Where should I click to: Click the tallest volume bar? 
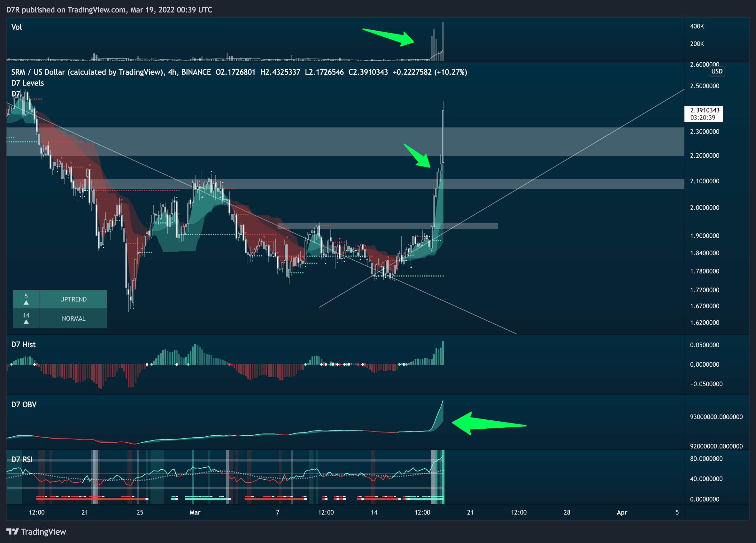point(443,41)
